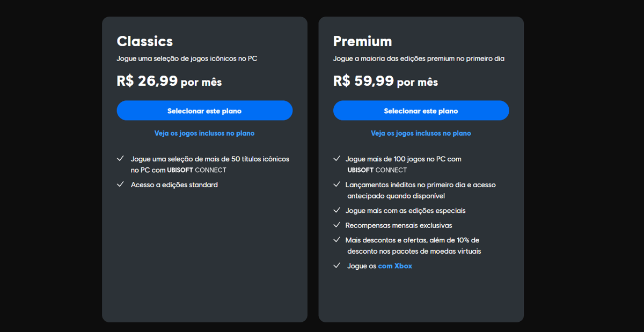Click checkmark beside 'Recompensas mensais exclusivas'

pyautogui.click(x=336, y=225)
